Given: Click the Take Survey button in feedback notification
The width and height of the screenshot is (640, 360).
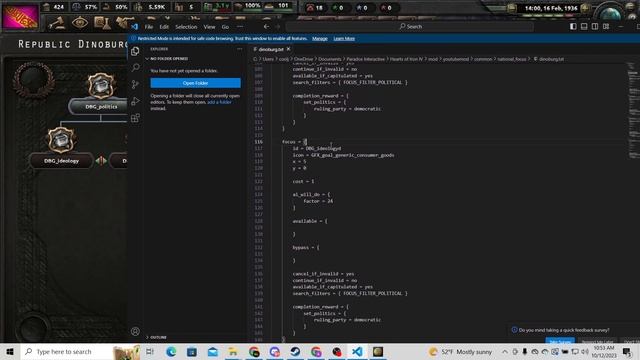Looking at the screenshot, I should [x=560, y=341].
